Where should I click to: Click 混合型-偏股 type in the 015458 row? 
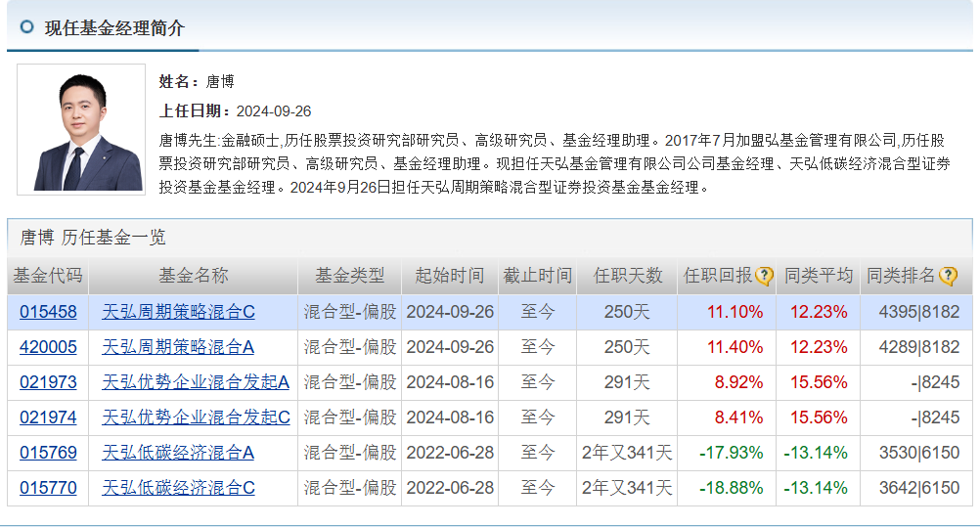pos(350,312)
